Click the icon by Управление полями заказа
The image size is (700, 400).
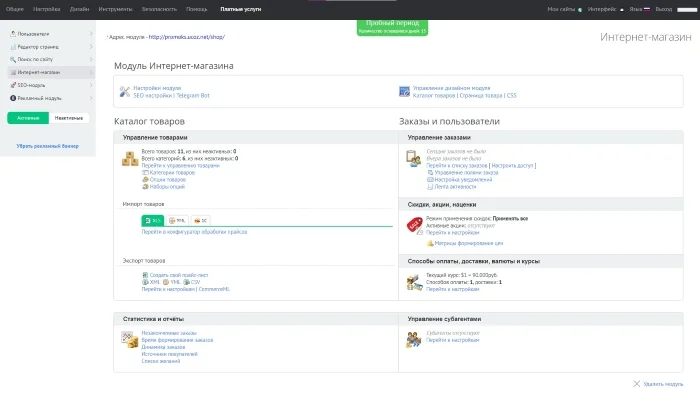click(430, 173)
